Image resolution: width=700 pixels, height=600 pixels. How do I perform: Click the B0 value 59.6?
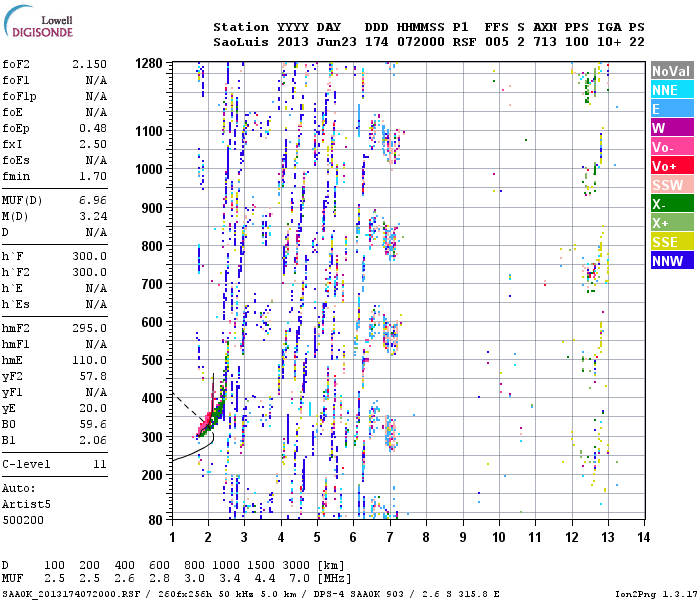coord(93,424)
